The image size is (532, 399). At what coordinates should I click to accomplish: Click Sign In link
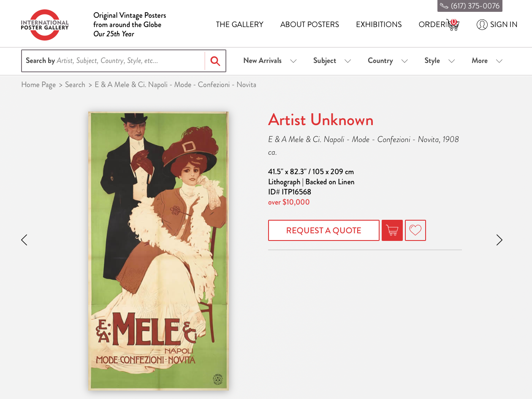(504, 25)
